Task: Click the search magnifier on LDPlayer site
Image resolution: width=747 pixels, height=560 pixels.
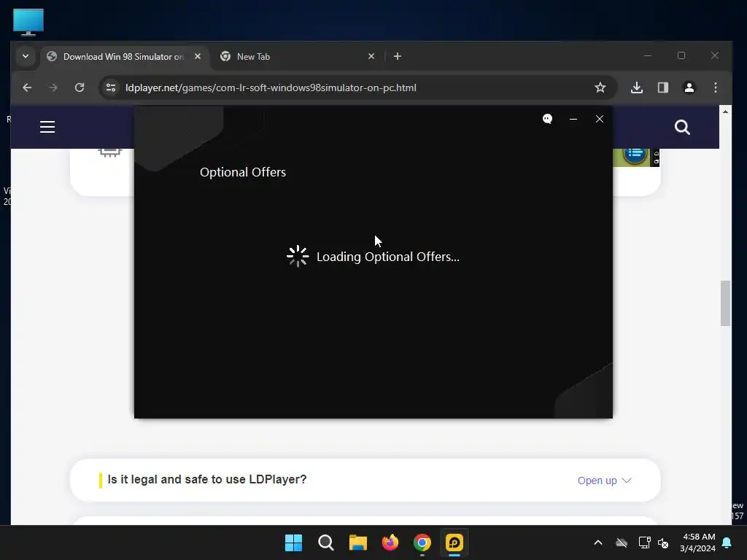Action: tap(682, 127)
